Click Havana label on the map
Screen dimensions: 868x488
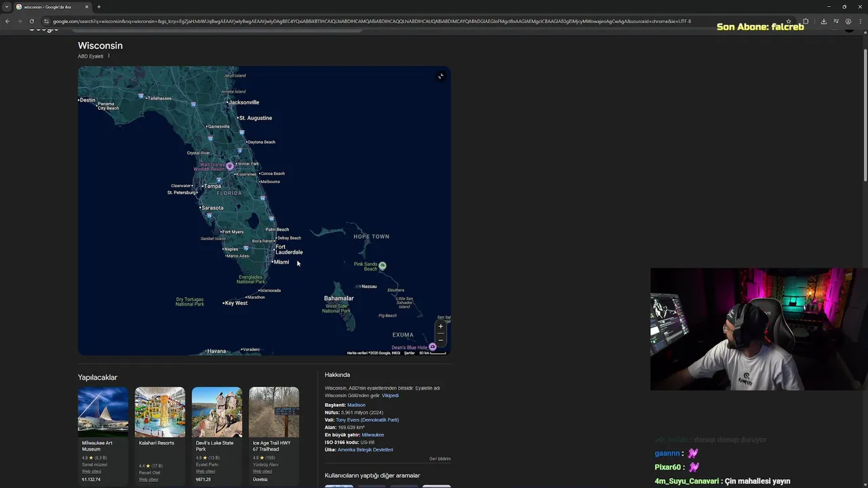[x=216, y=351]
